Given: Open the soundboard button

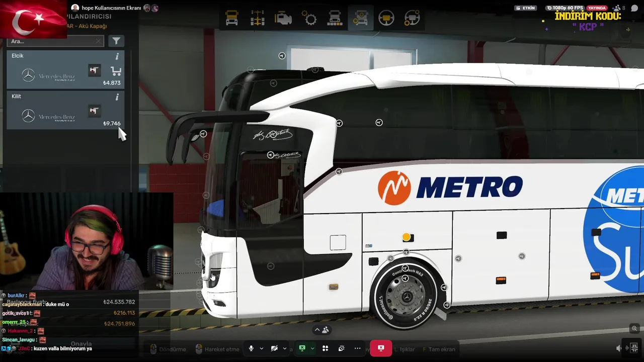Looking at the screenshot, I should [x=341, y=348].
